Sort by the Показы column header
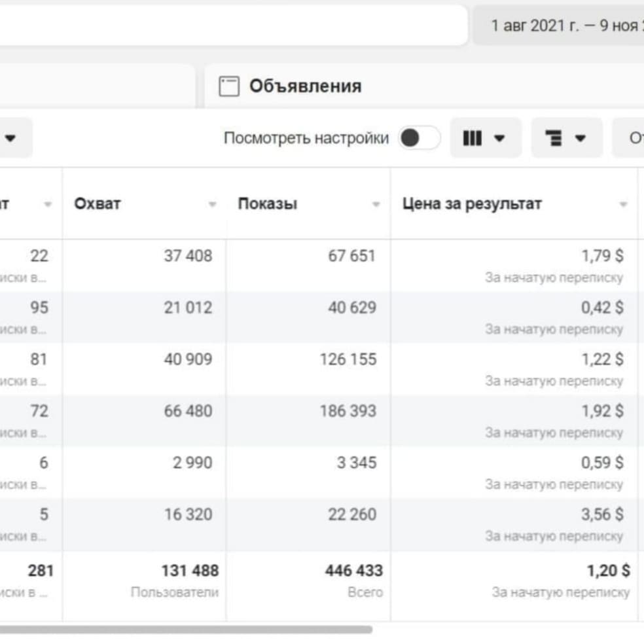Screen dimensions: 644x644 267,204
